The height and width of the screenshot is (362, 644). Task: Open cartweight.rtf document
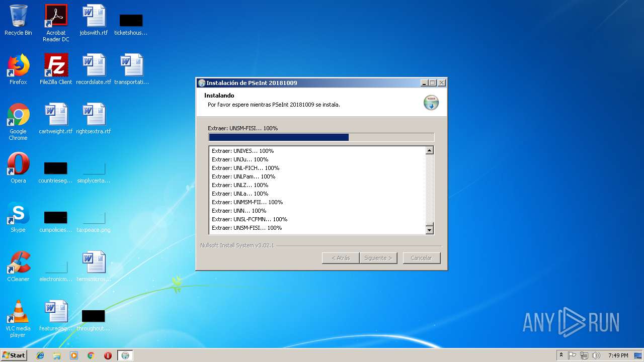[x=56, y=119]
